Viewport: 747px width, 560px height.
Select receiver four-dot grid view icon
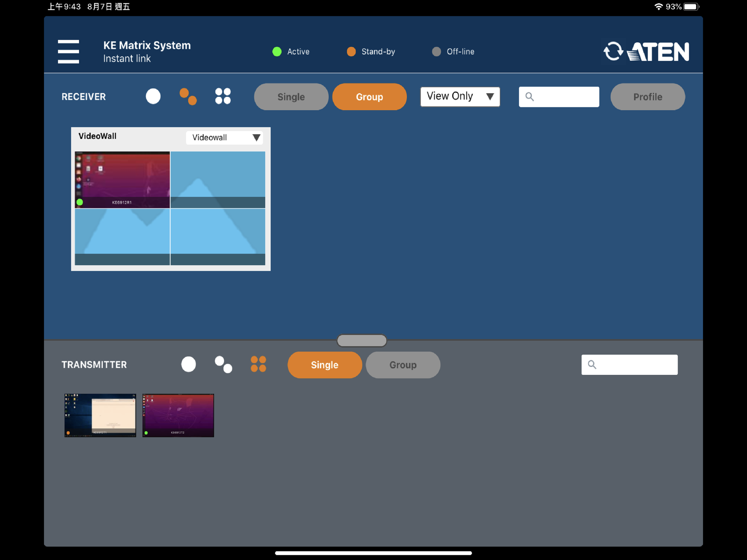(223, 97)
